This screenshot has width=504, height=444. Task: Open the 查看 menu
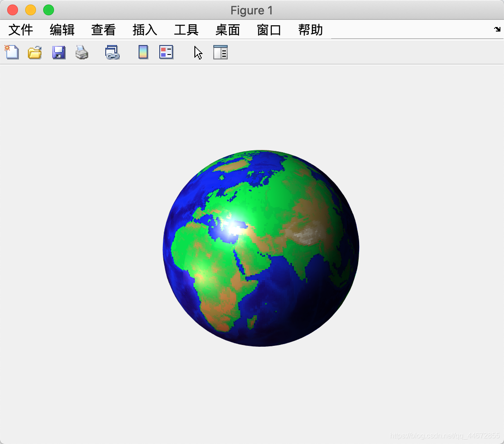(x=103, y=30)
